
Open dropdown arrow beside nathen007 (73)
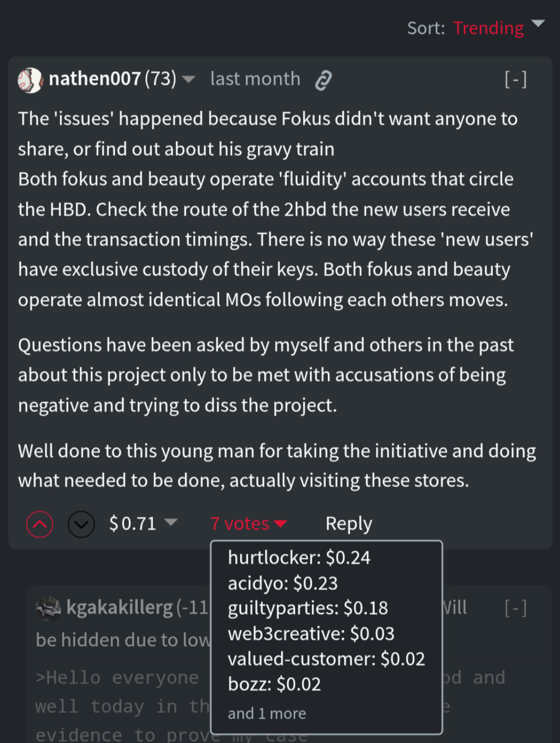(188, 79)
